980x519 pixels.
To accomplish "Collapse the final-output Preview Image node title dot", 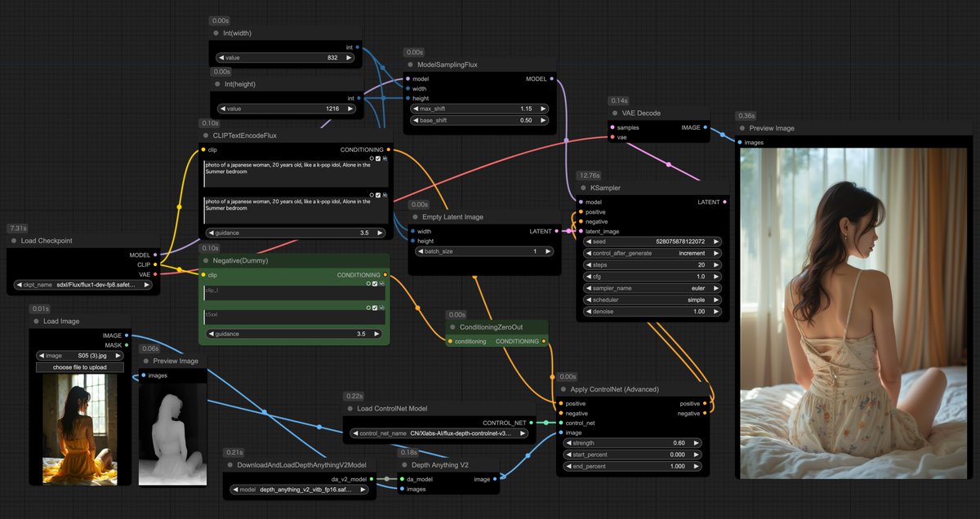I will (x=742, y=128).
